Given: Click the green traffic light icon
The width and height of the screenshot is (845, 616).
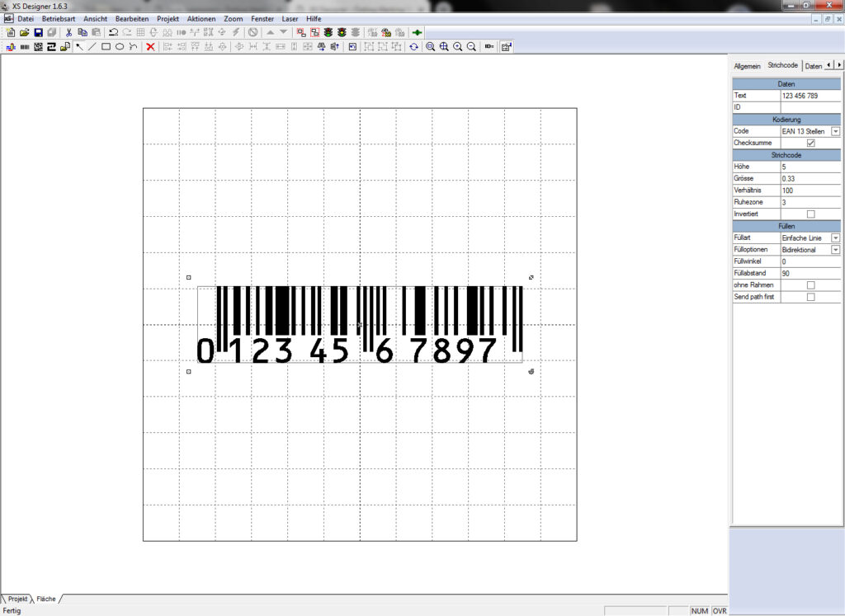Looking at the screenshot, I should pyautogui.click(x=328, y=32).
